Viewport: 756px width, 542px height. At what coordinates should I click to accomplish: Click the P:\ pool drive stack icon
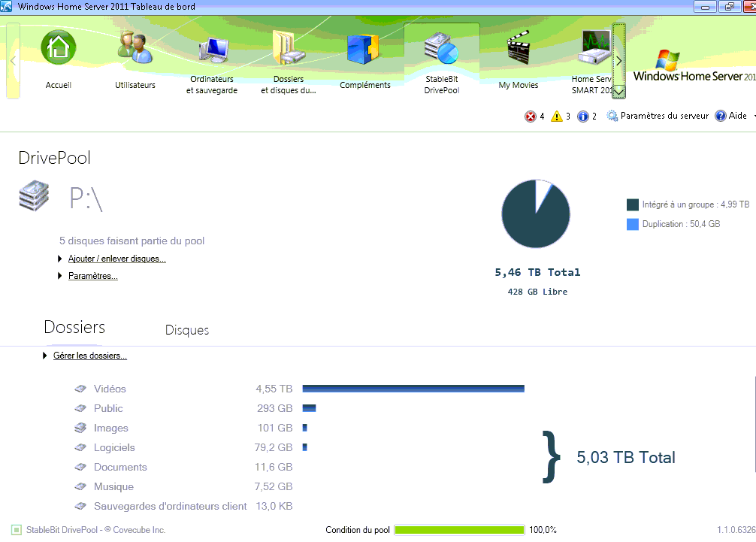click(34, 195)
